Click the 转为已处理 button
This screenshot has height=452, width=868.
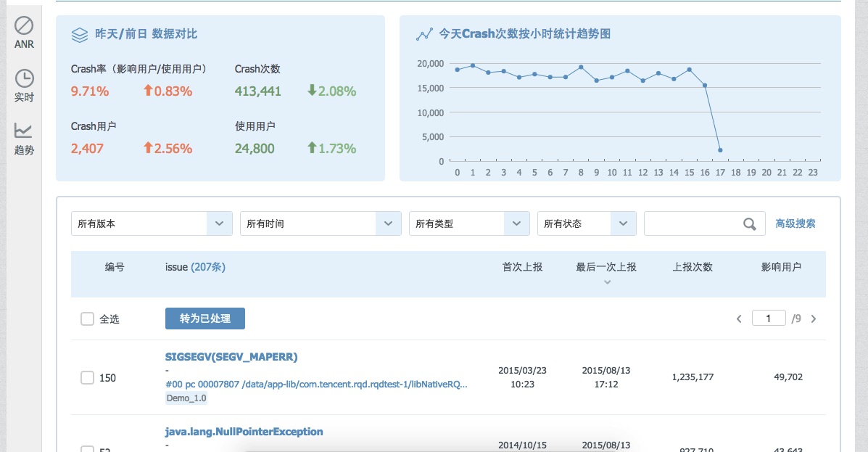(x=205, y=319)
